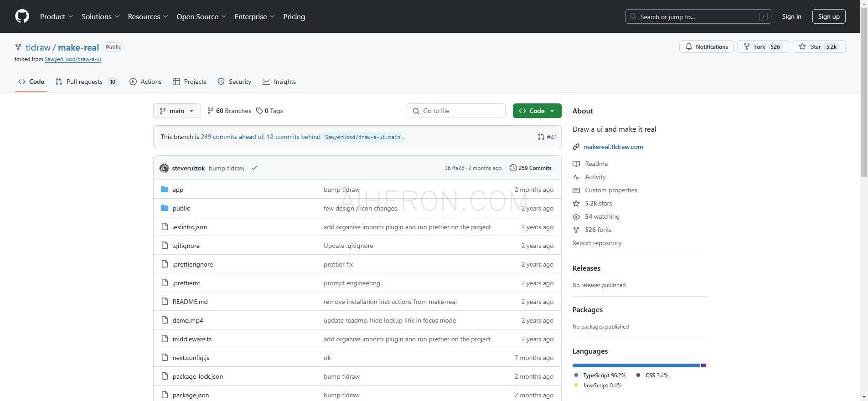Expand the Resources navigation menu
Screen dimensions: 868x401
coord(148,16)
